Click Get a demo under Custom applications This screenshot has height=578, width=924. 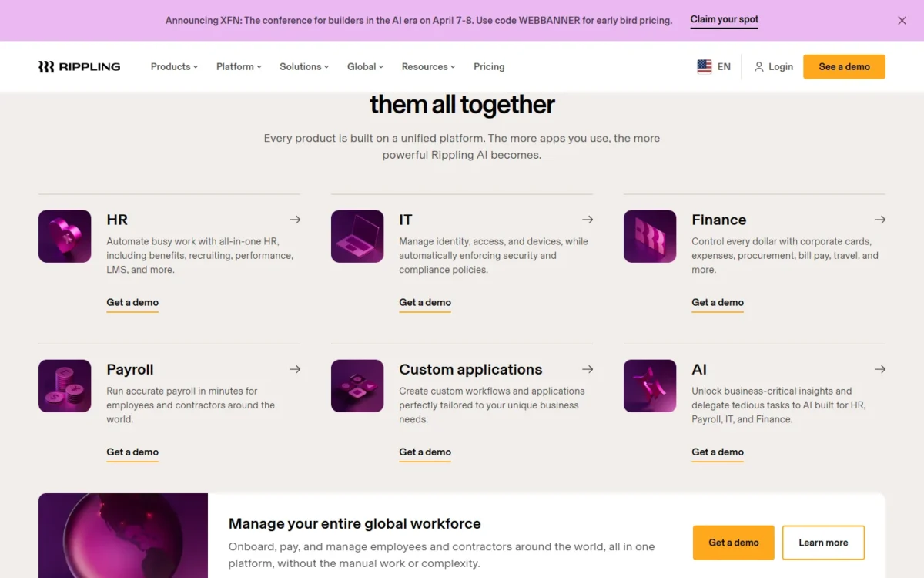(x=425, y=452)
